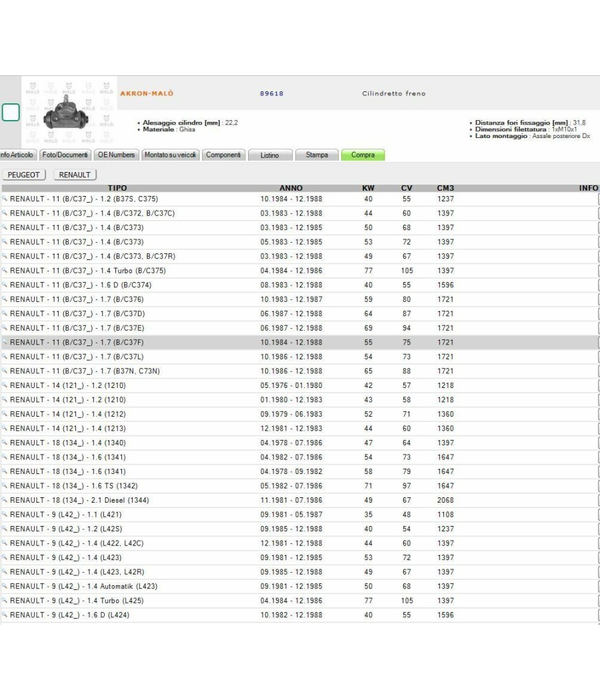Screen dimensions: 600x700
Task: Open magnifier for Renault 18 2.1 Diesel (1344)
Action: pos(5,499)
